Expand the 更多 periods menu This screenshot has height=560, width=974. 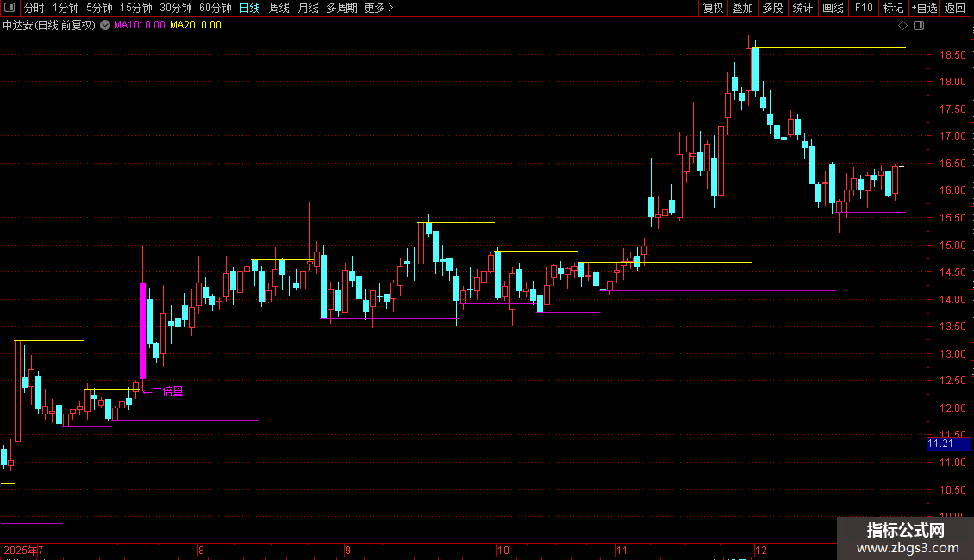pyautogui.click(x=378, y=8)
